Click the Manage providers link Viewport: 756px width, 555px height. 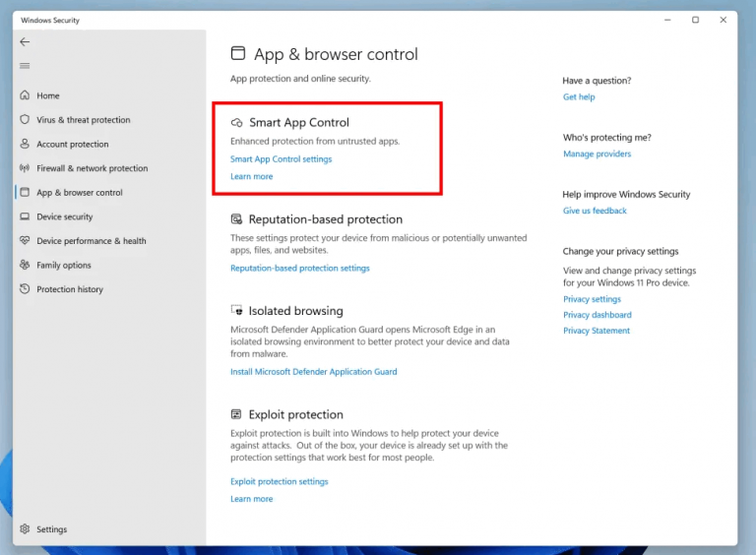597,154
